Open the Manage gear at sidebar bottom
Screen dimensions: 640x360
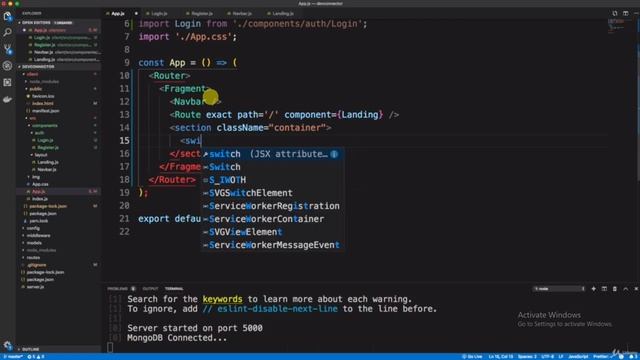pyautogui.click(x=7, y=345)
